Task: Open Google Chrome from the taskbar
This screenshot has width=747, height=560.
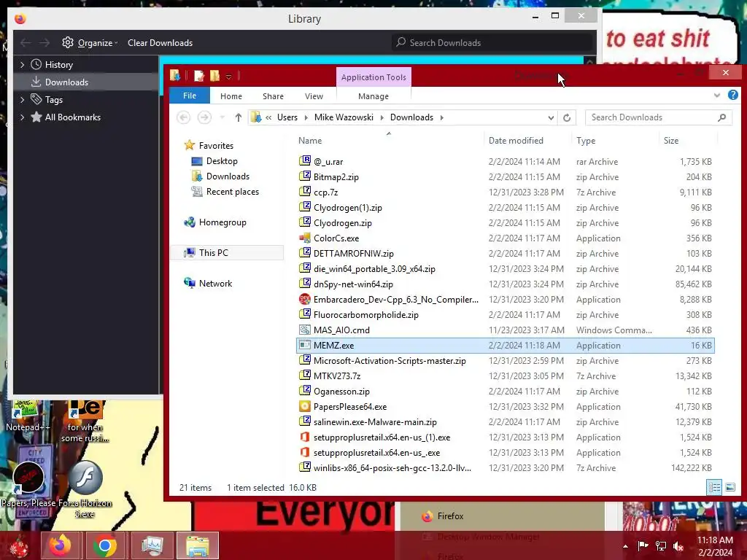Action: pos(105,545)
